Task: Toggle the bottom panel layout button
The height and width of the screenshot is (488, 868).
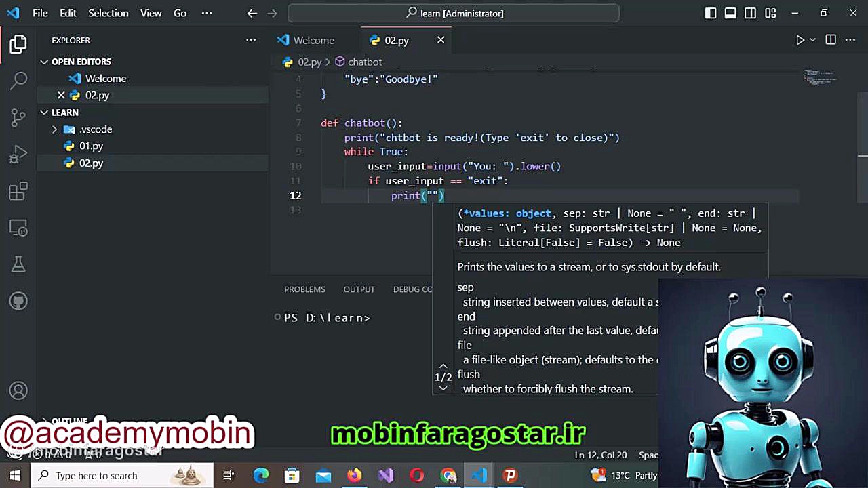Action: pos(730,13)
